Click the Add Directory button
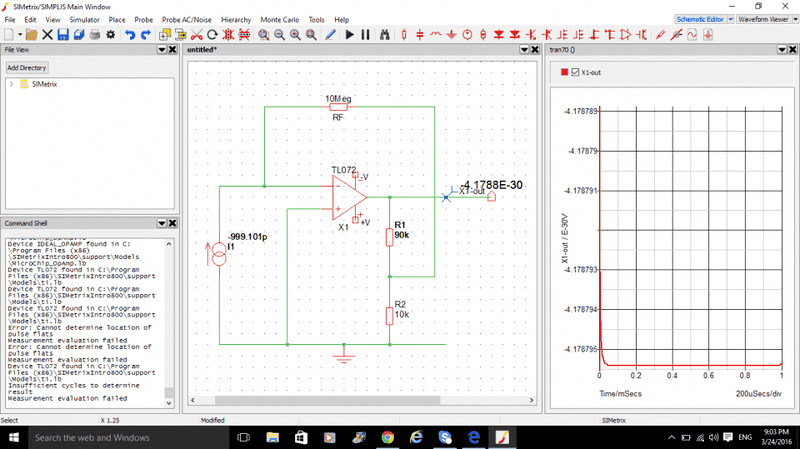This screenshot has width=800, height=449. pos(27,68)
